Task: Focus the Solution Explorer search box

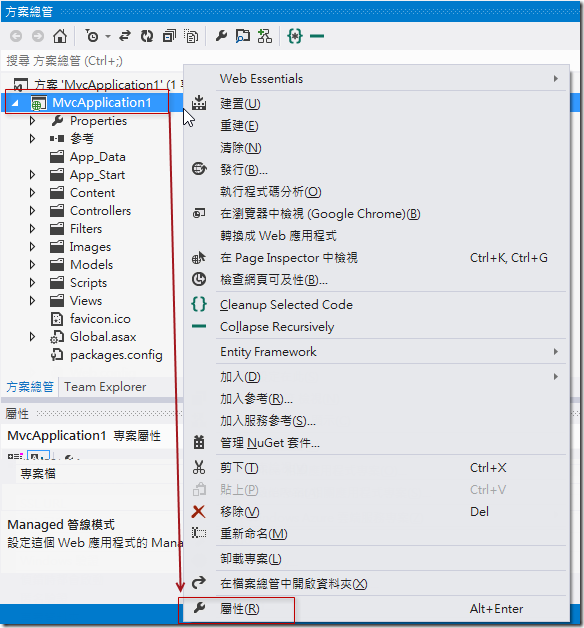Action: [92, 61]
